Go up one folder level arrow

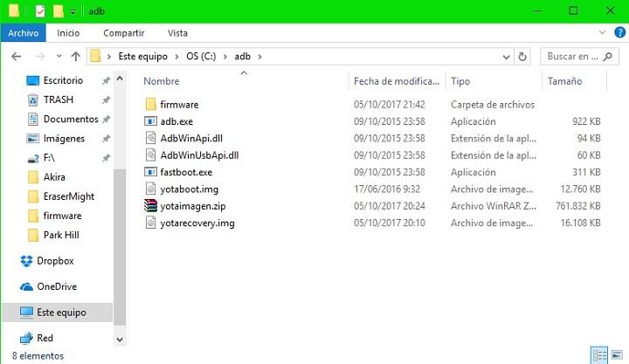pyautogui.click(x=76, y=57)
